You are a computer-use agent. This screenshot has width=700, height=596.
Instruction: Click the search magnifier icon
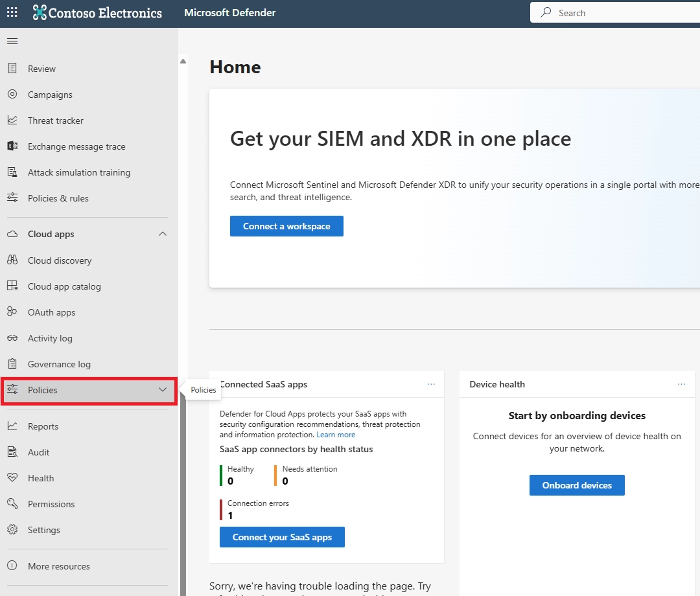point(546,12)
